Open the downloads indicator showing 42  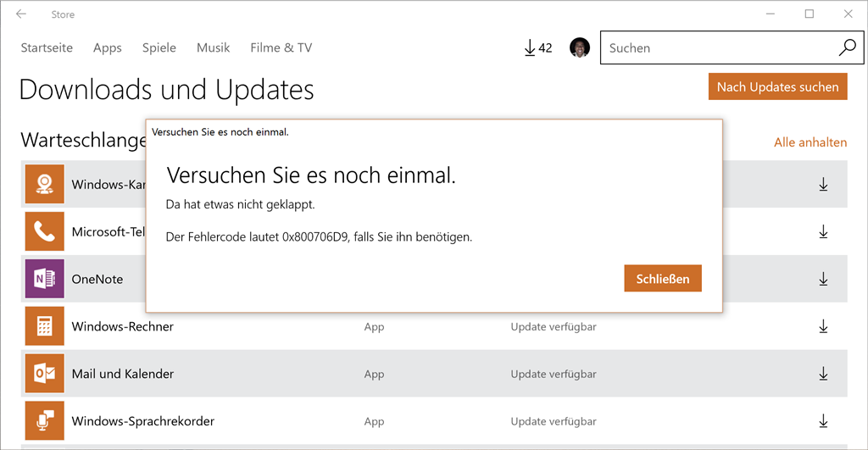pos(537,48)
